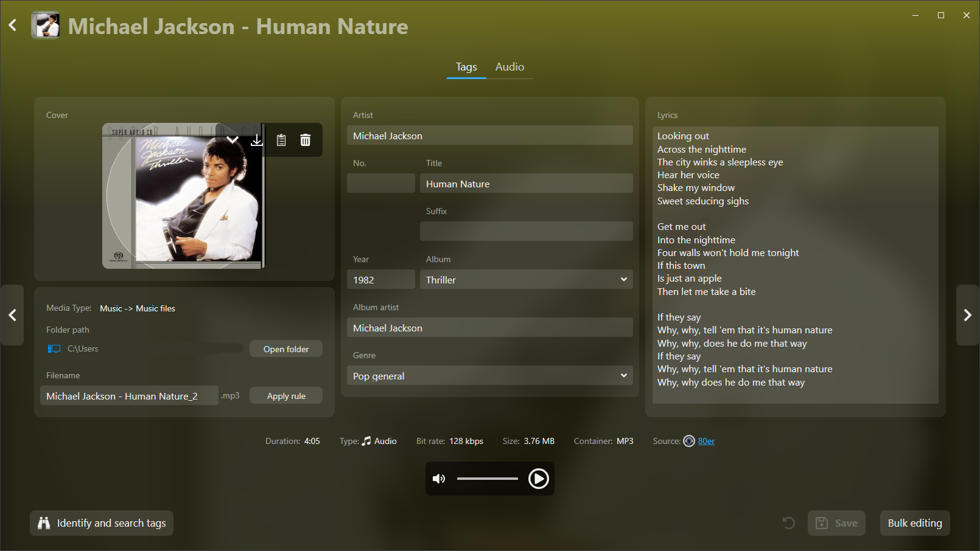Adjust the volume slider
This screenshot has width=980, height=551.
487,479
